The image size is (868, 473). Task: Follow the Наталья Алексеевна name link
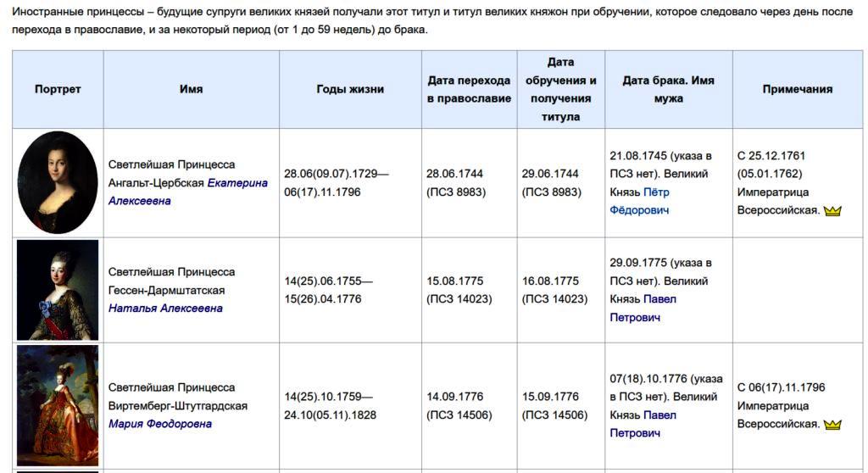tap(165, 309)
